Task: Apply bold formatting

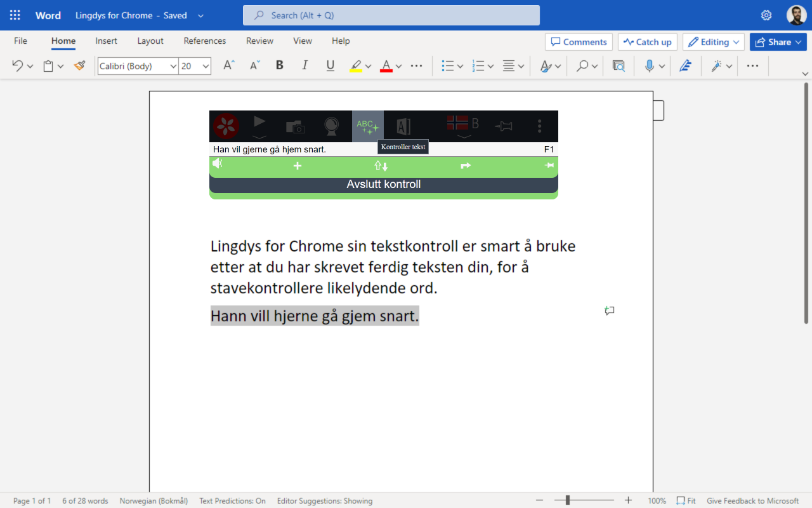Action: [279, 65]
